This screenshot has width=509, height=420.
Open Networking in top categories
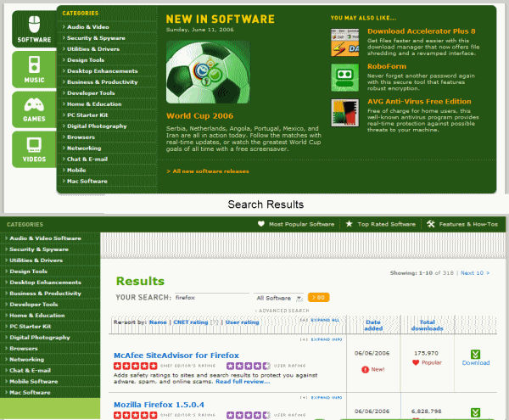84,148
